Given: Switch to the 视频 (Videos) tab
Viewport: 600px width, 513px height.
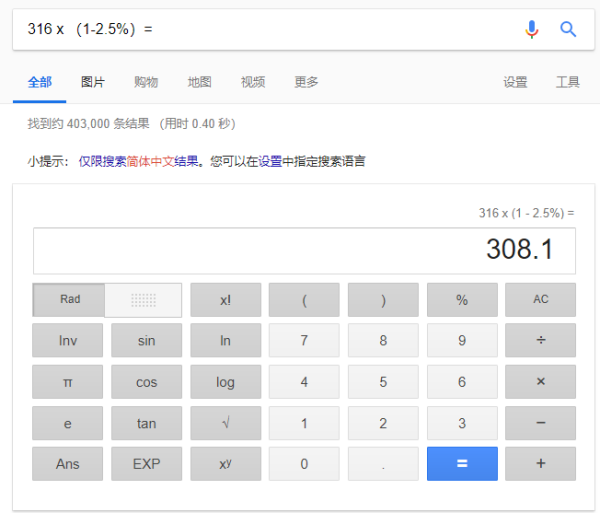Looking at the screenshot, I should (x=253, y=82).
